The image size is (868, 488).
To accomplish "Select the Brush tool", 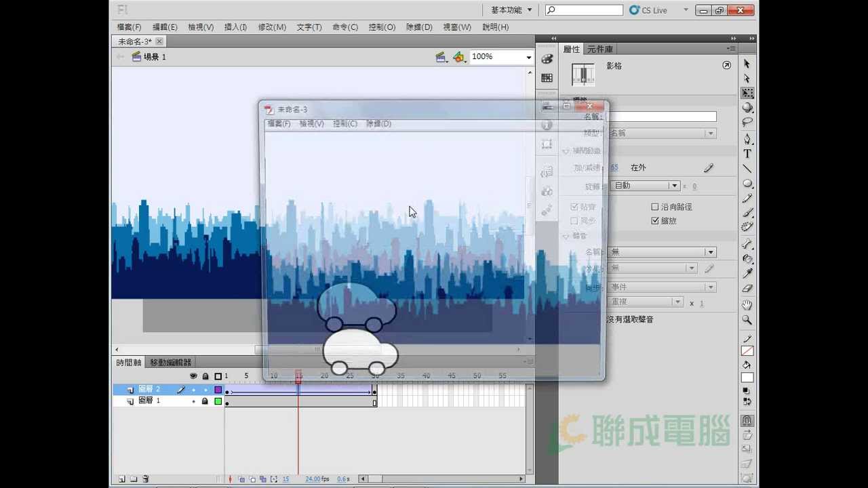I will [x=747, y=213].
